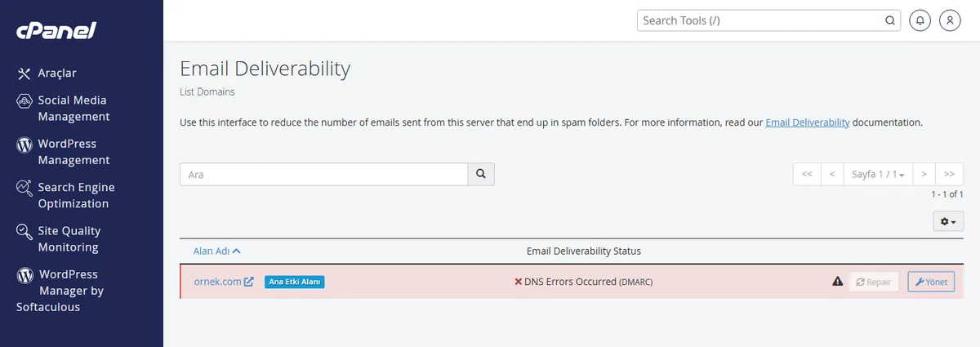
Task: Open Site Quality Monitoring sidebar icon
Action: (x=24, y=232)
